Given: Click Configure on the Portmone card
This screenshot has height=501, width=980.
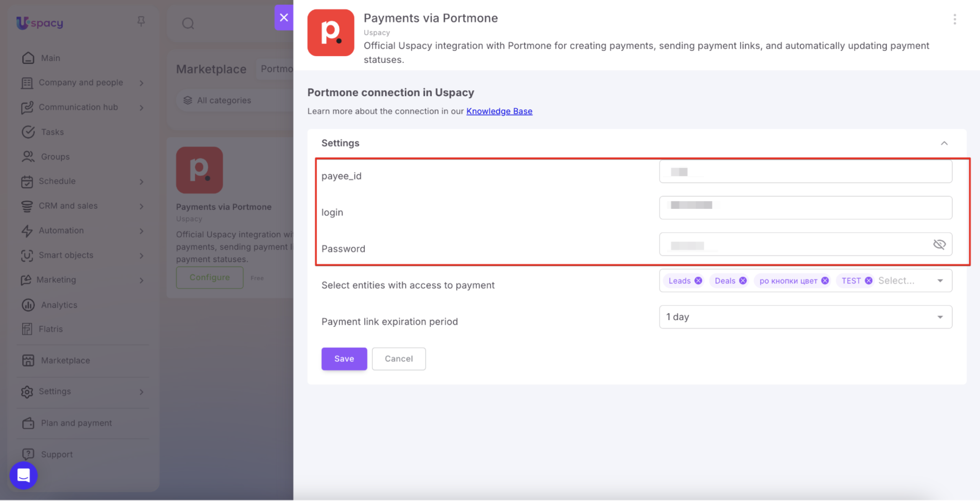Looking at the screenshot, I should click(x=210, y=277).
